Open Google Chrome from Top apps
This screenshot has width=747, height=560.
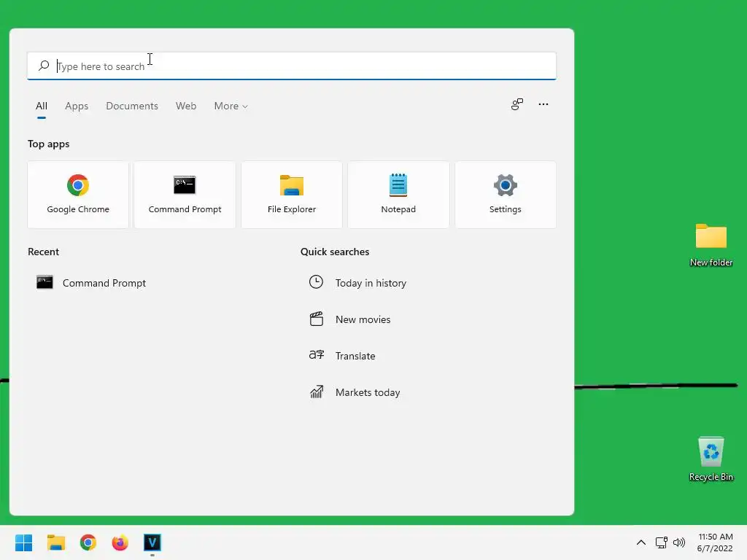78,194
